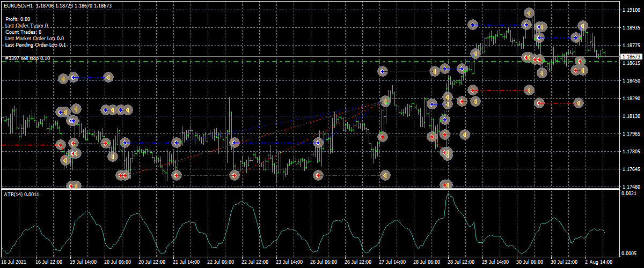Select the Last Pending Order Lot: 0.1 label
Screen dimensions: 644x268
35,45
